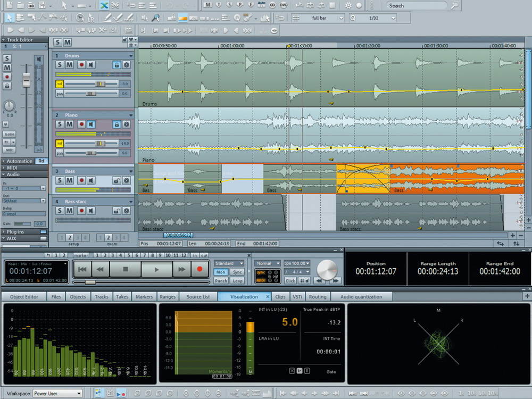Toggle Loop mode in transport panel
The width and height of the screenshot is (532, 399).
(237, 280)
